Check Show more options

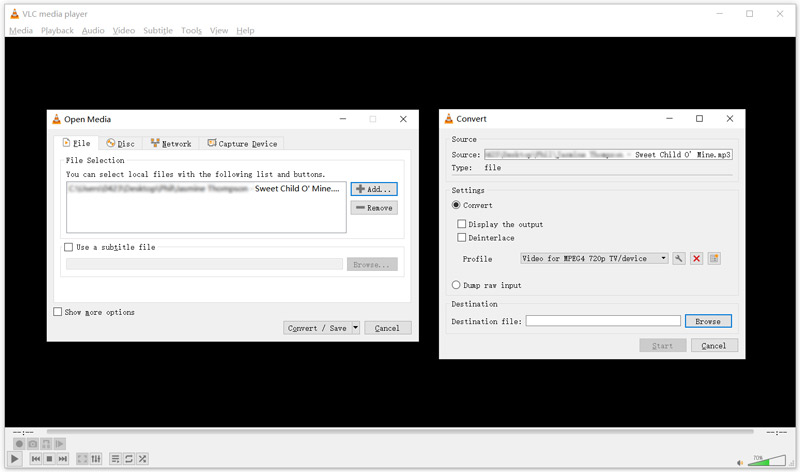tap(58, 312)
